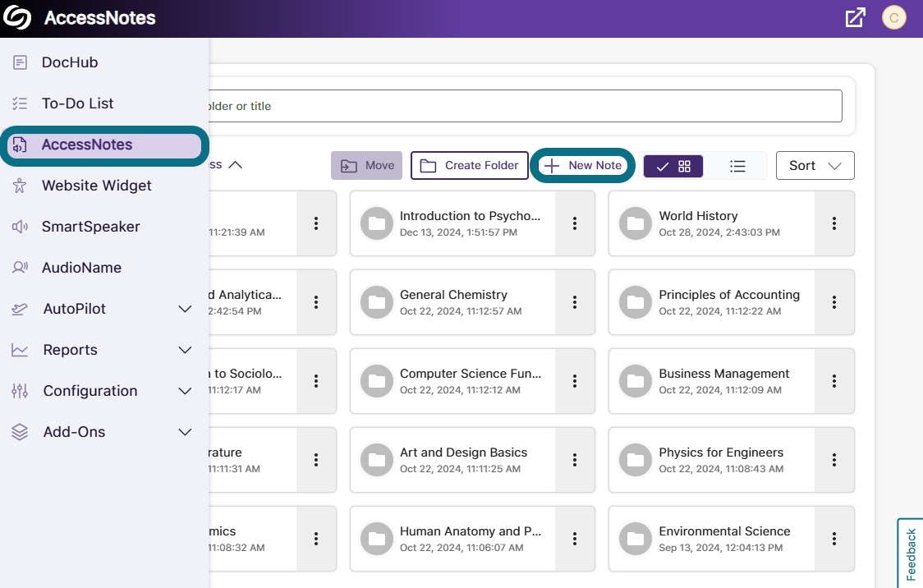
Task: Open three-dot menu for Principles of Accounting
Action: tap(834, 302)
